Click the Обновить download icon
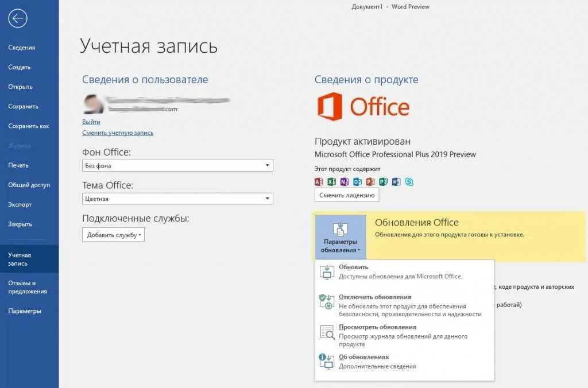Image resolution: width=588 pixels, height=388 pixels. pyautogui.click(x=327, y=272)
